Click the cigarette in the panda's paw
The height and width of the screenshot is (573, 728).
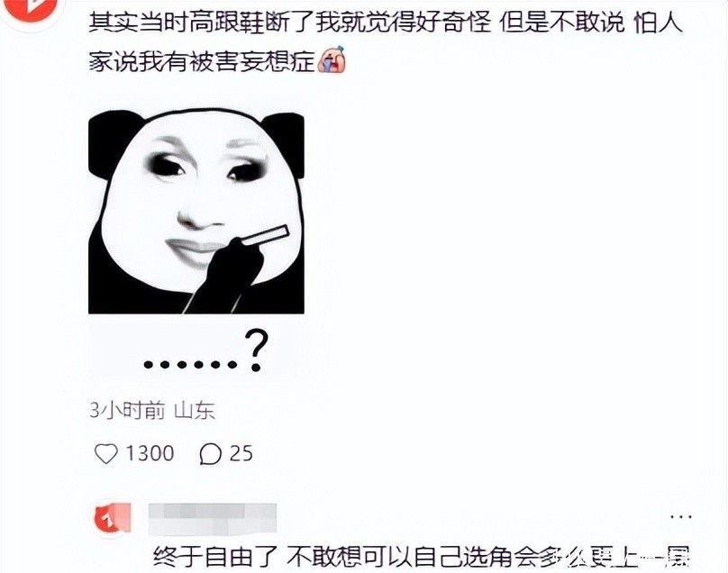coord(266,237)
